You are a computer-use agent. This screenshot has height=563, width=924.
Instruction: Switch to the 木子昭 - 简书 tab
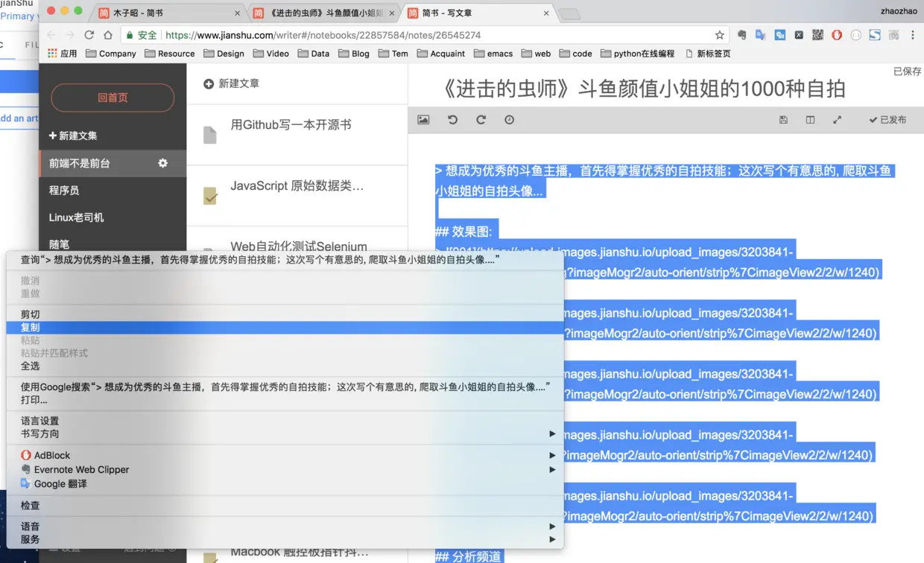(x=170, y=13)
